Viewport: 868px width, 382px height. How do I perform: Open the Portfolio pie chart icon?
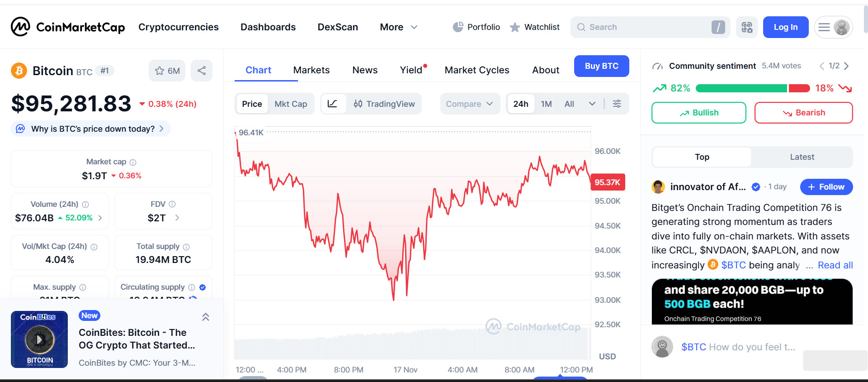[458, 27]
